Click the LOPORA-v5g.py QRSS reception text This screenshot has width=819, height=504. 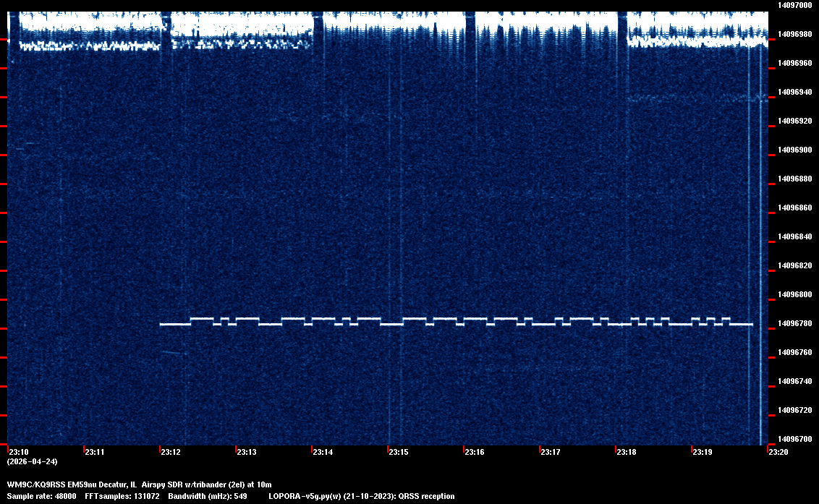[361, 496]
